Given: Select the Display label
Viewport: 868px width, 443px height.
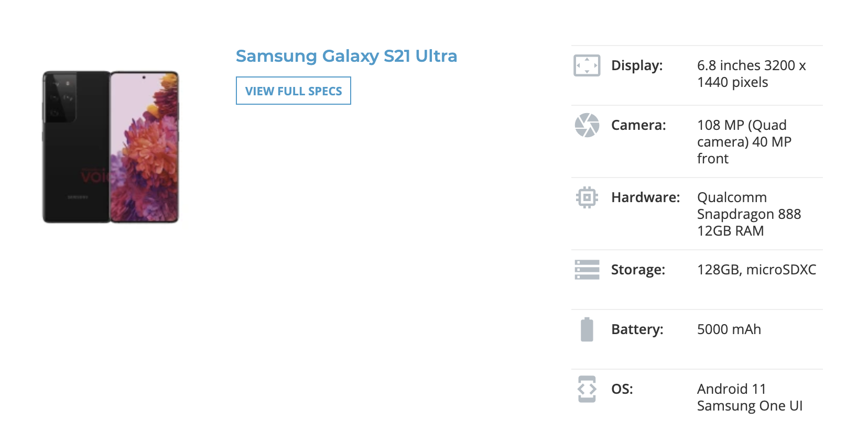Looking at the screenshot, I should coord(637,65).
